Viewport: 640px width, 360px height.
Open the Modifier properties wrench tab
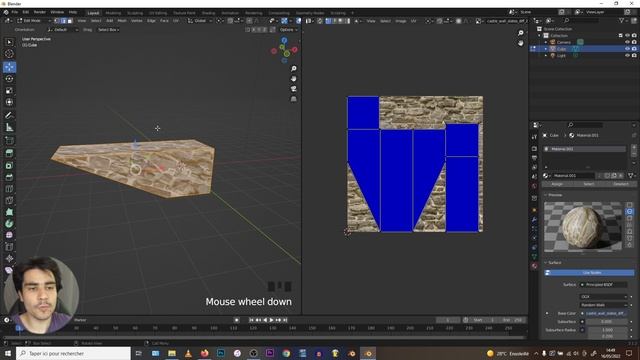coord(534,220)
